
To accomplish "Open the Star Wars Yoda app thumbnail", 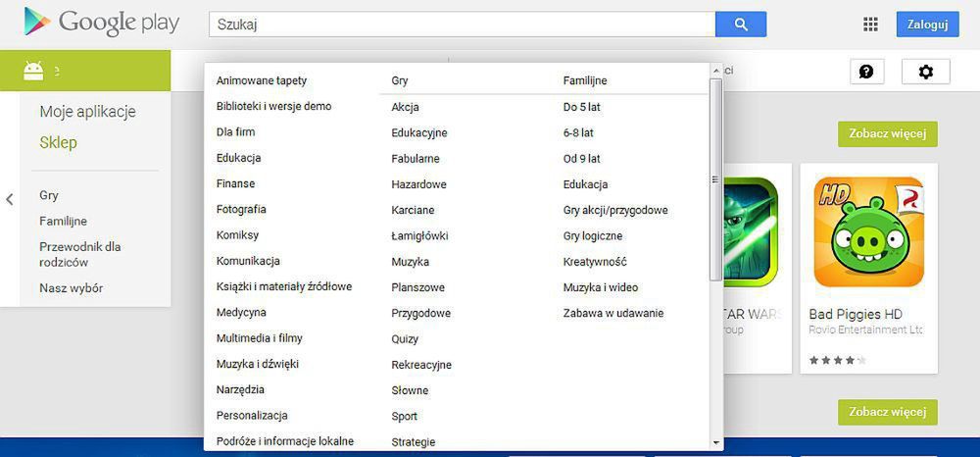I will [x=750, y=232].
